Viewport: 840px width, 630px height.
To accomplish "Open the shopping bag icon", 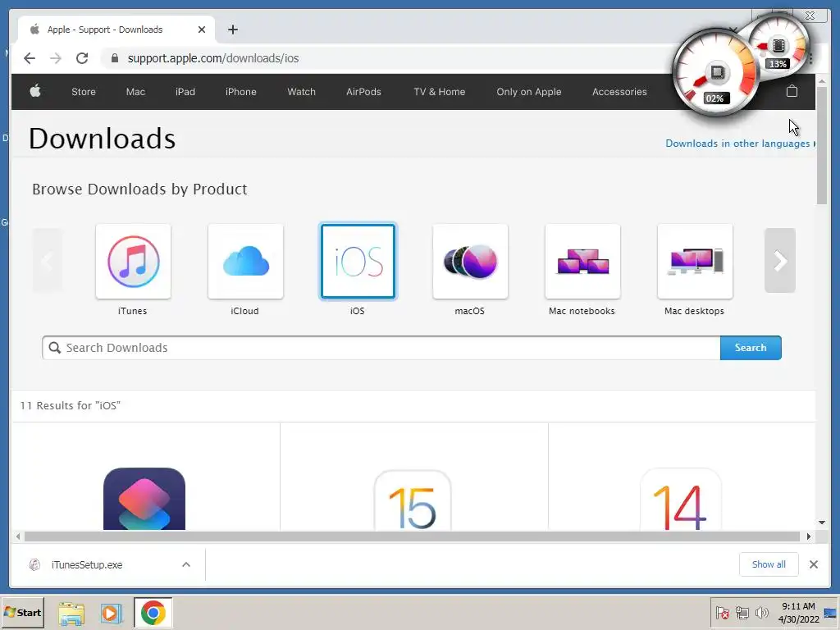I will 792,91.
